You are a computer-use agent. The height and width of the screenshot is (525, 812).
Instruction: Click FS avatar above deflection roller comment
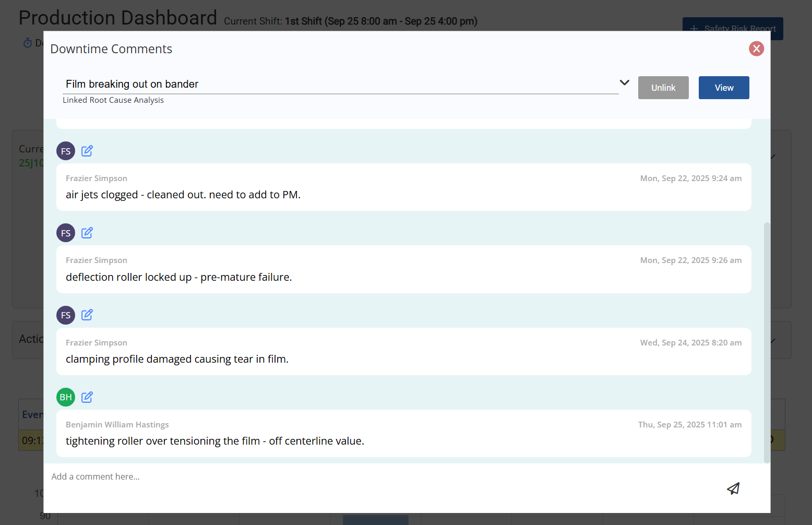66,233
